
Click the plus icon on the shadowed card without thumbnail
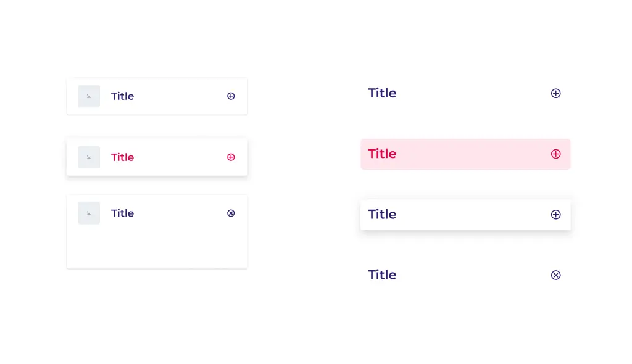555,215
